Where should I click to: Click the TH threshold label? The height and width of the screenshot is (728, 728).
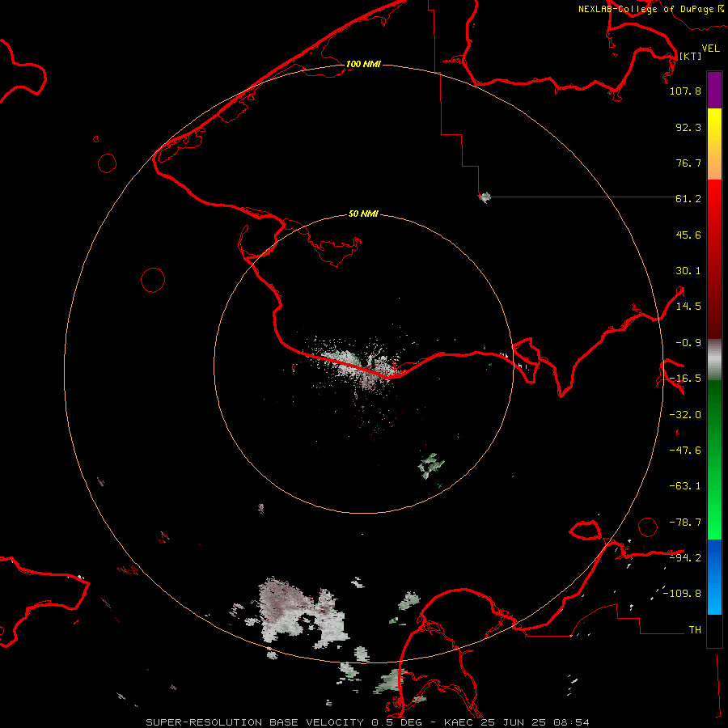point(695,630)
